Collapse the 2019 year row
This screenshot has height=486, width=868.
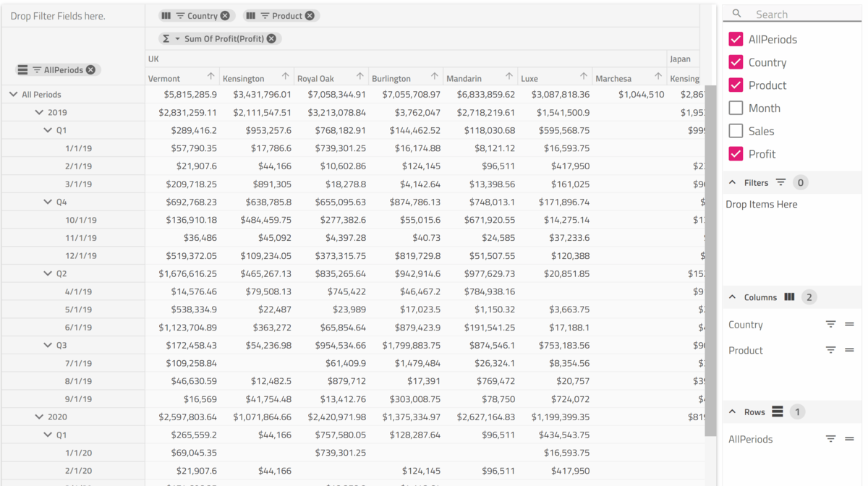pos(39,113)
